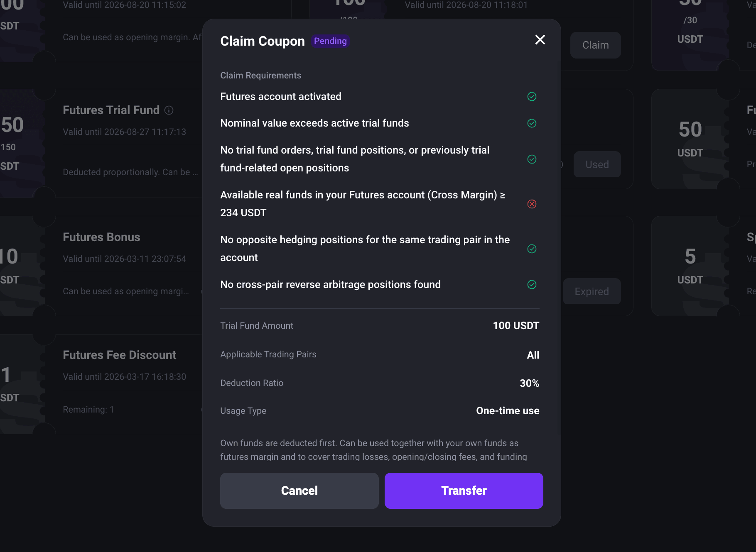Click the Trial Fund Amount 100 USDT value
756x552 pixels.
click(x=516, y=326)
